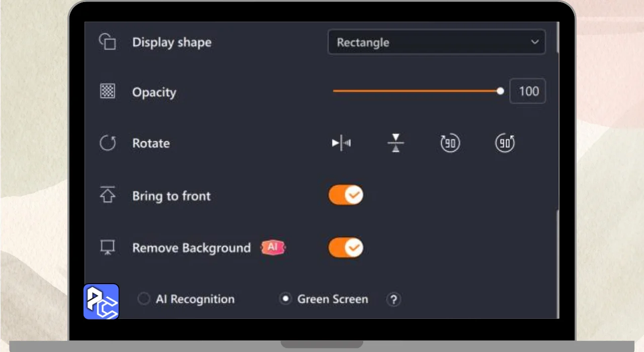Click the Bring to front icon

tap(107, 195)
